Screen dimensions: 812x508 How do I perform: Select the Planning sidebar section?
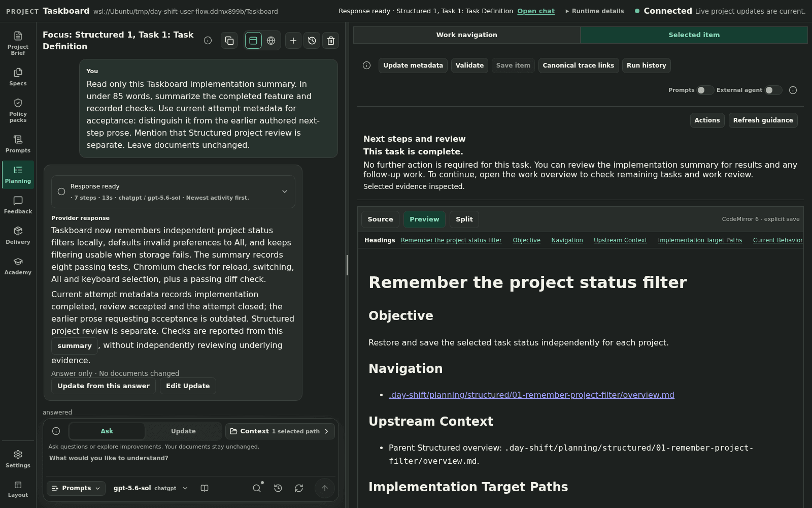click(18, 174)
